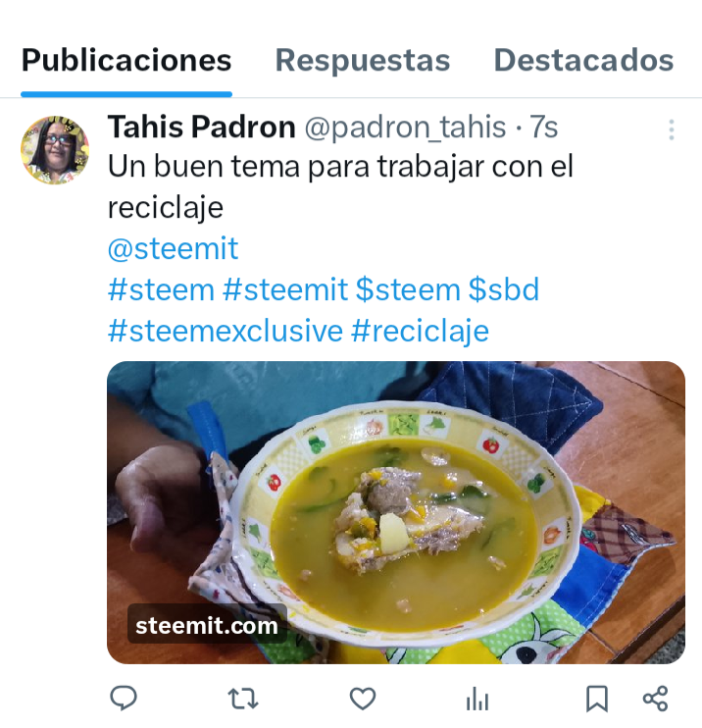
Task: Open the #steemexclusive hashtag
Action: (x=226, y=331)
